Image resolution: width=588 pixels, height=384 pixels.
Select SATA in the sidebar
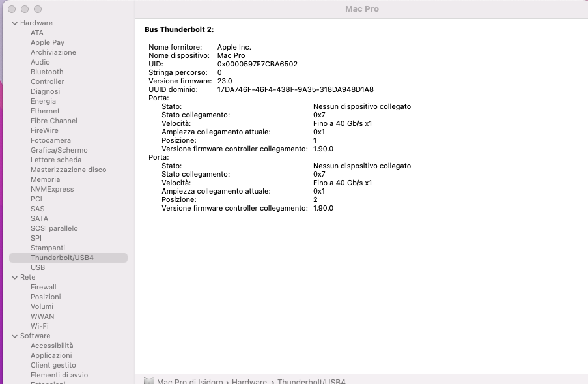(39, 218)
